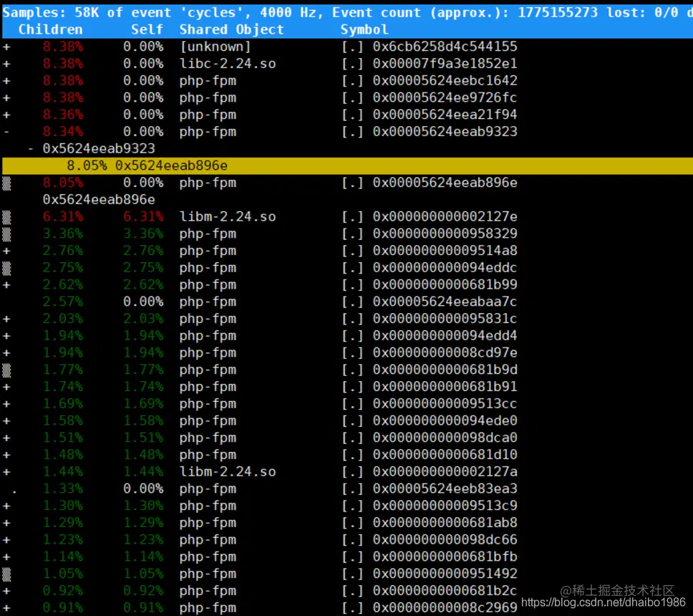This screenshot has height=616, width=693.
Task: Expand the 1.51% row for 0x000000000098dca0
Action: pos(6,438)
